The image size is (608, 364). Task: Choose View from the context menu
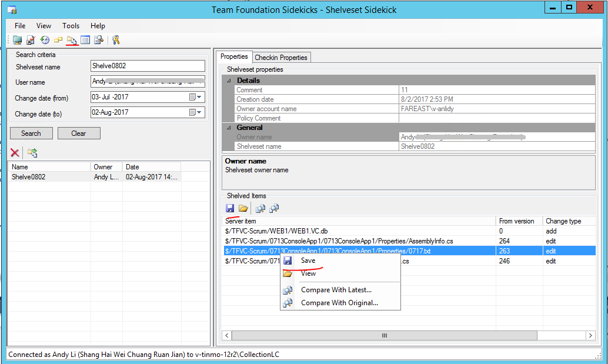[340, 273]
